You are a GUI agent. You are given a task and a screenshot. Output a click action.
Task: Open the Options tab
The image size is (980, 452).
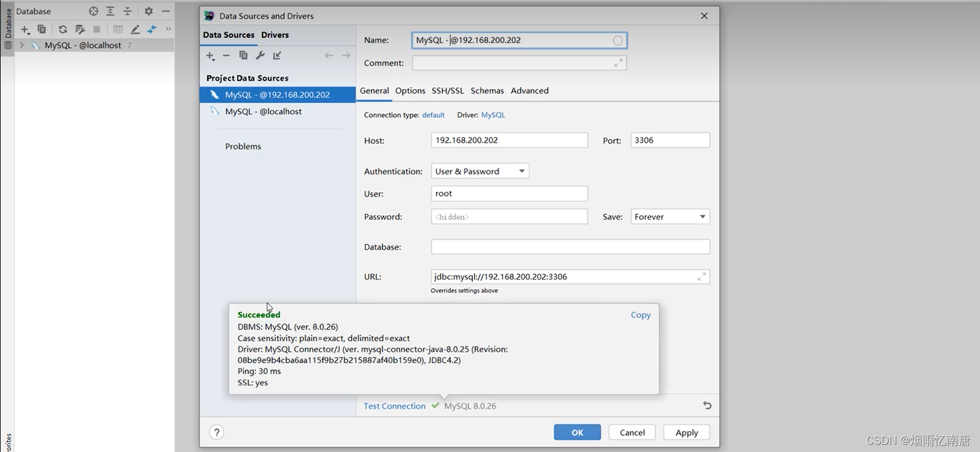(410, 91)
